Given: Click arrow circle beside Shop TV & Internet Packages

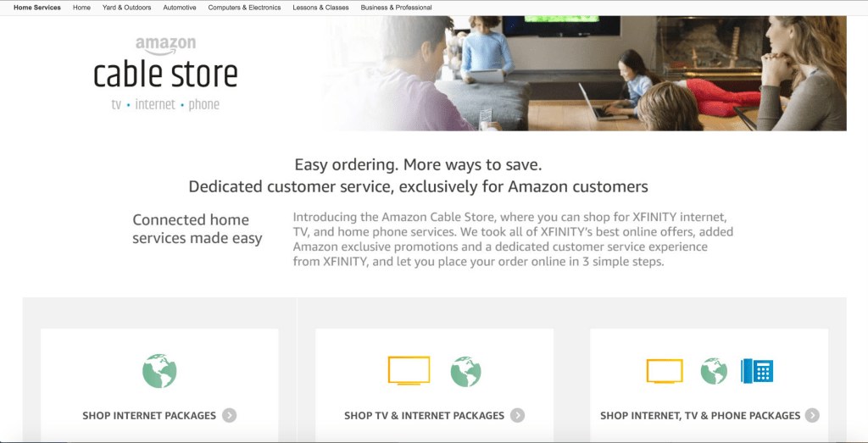Looking at the screenshot, I should coord(518,415).
